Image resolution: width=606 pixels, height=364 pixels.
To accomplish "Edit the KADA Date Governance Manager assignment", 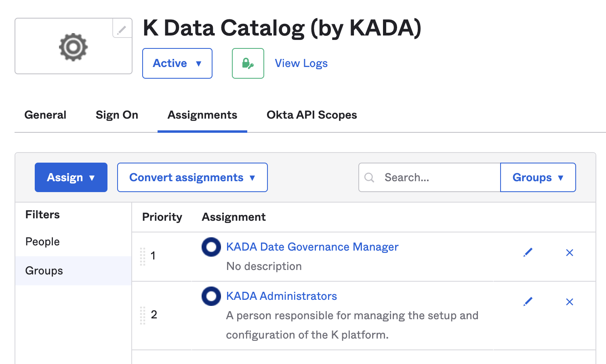I will 528,253.
